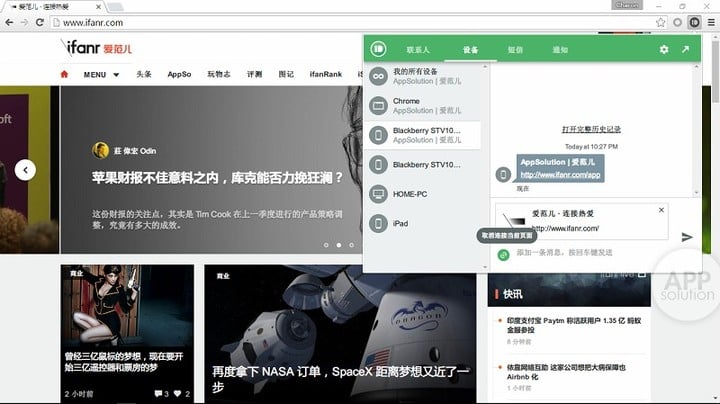Click the green link attachment icon
This screenshot has height=404, width=720.
[x=504, y=254]
